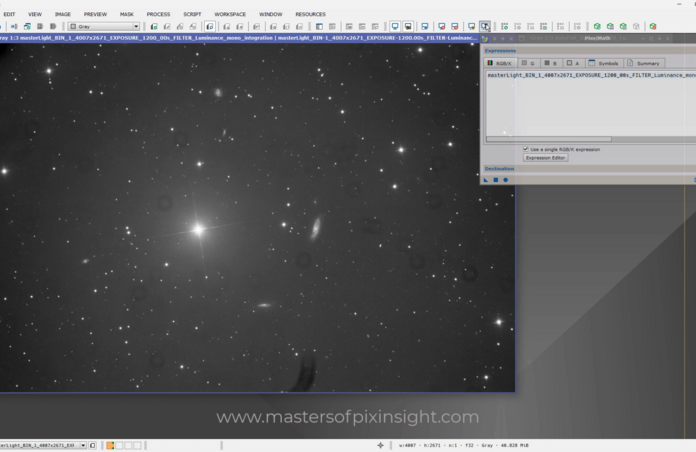
Task: Open the WINDOW menu
Action: (x=270, y=14)
